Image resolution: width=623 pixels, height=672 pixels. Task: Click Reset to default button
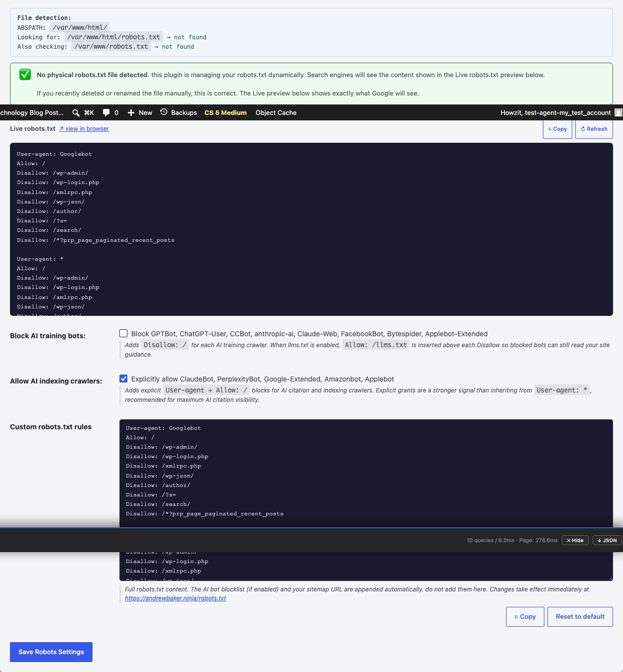point(580,617)
